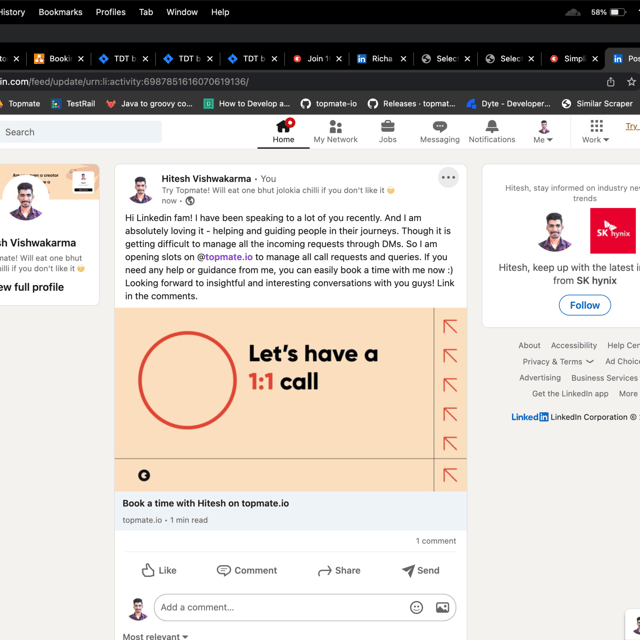This screenshot has height=640, width=640.
Task: Open the Similar Scraper bookmark
Action: 597,104
